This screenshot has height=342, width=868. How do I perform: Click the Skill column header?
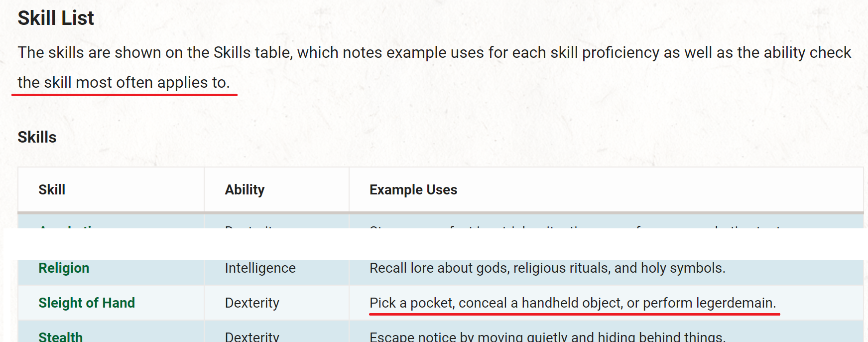pyautogui.click(x=52, y=190)
